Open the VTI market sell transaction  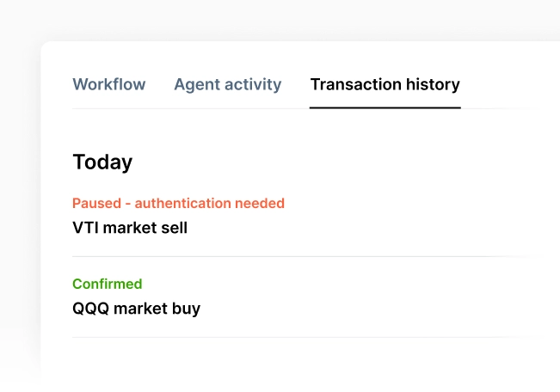point(130,228)
